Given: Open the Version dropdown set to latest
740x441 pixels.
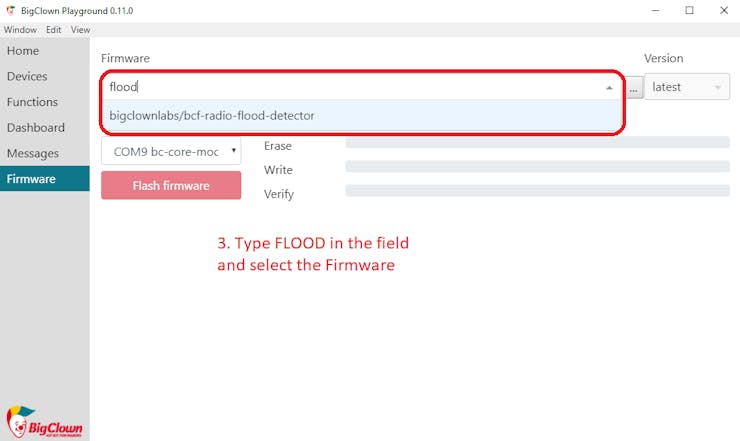Looking at the screenshot, I should (686, 87).
